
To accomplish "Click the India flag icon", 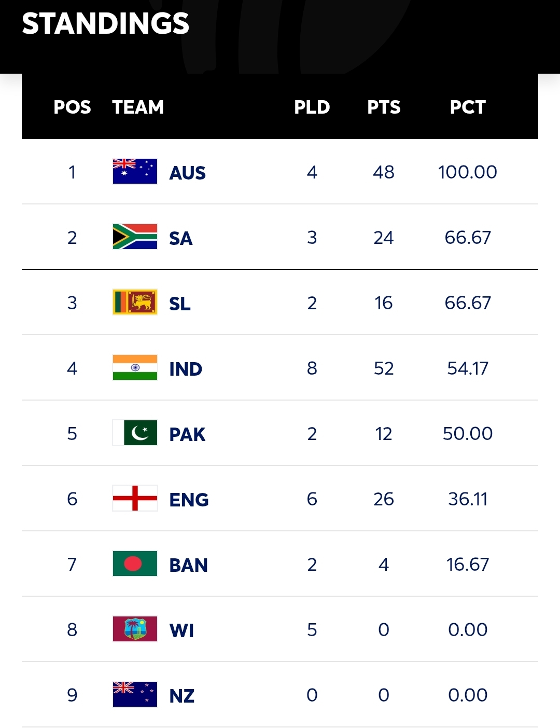I will point(135,368).
